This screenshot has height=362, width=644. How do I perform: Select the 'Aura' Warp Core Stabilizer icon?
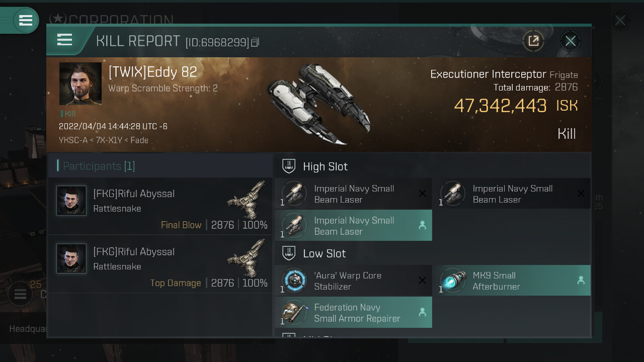pos(294,281)
